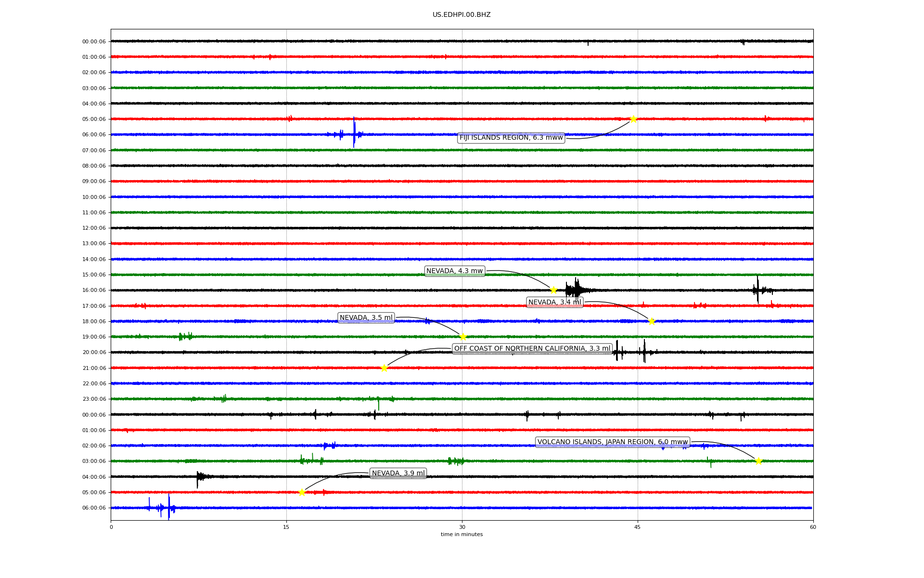Select the NEVADA, 4.3 mw annotation label
924x578 pixels.
[454, 271]
